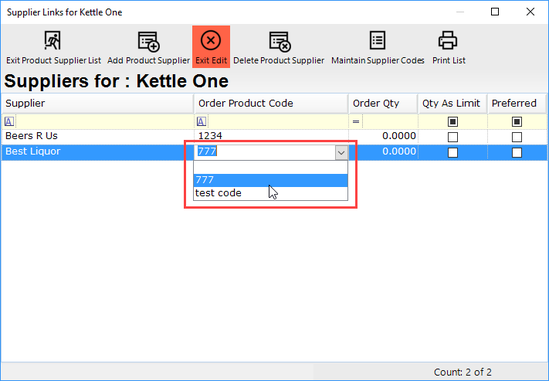Toggle Qty As Limit filter checkbox

453,122
